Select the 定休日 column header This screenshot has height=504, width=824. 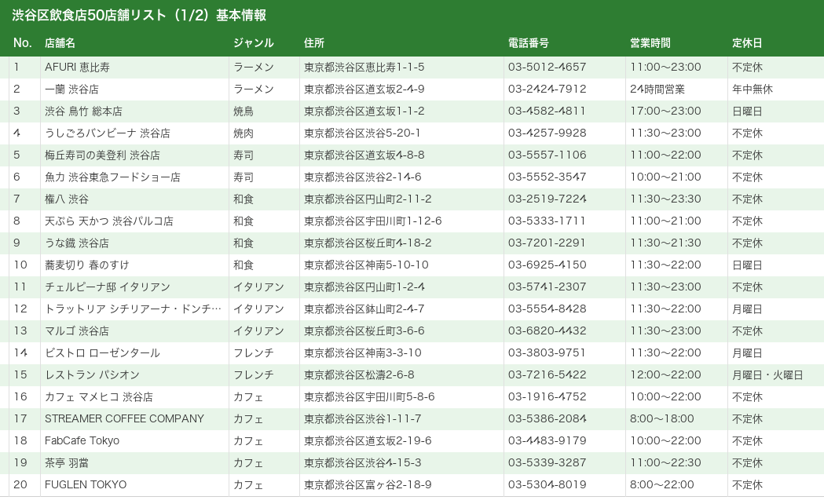tap(747, 43)
